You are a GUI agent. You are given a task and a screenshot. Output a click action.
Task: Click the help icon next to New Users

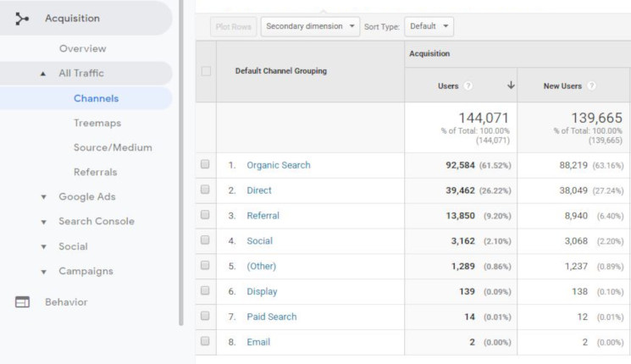[591, 85]
